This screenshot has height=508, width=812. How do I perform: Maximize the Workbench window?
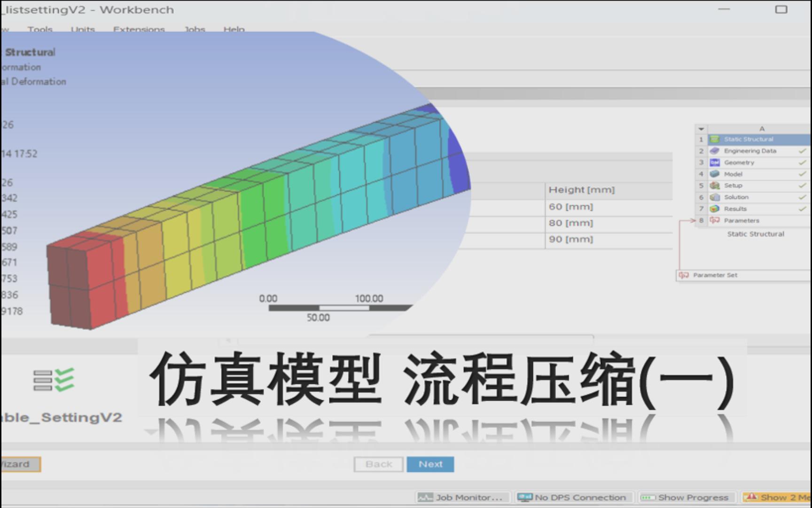(781, 9)
